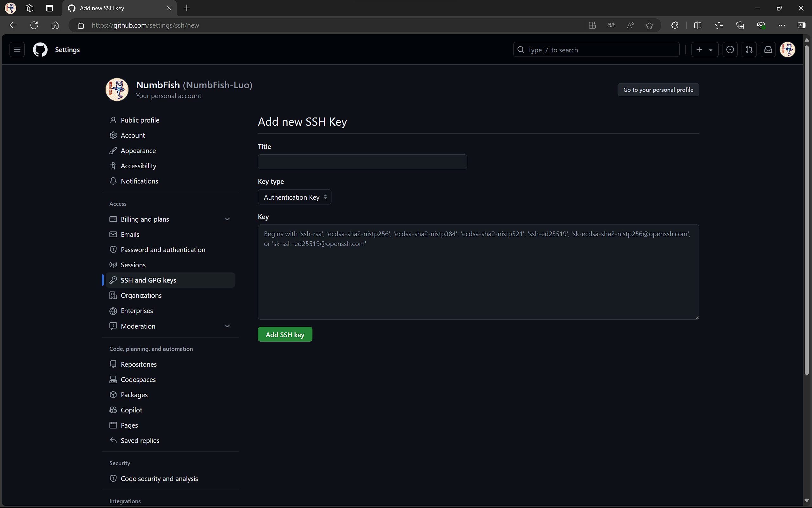Open Password and authentication settings
This screenshot has height=508, width=812.
tap(170, 250)
